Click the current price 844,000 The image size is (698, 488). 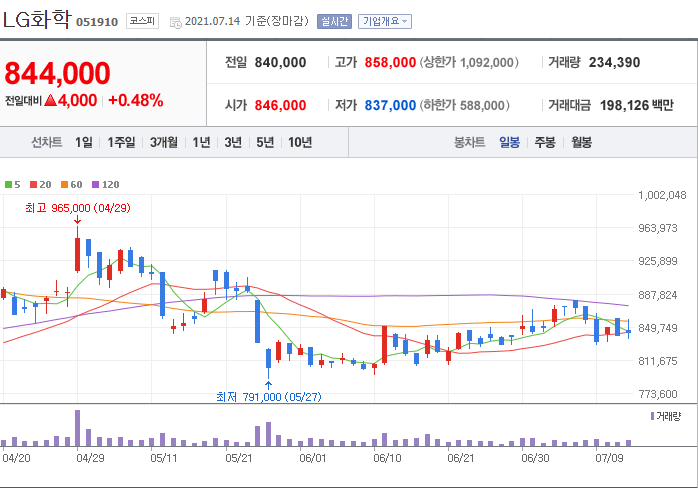coord(57,73)
